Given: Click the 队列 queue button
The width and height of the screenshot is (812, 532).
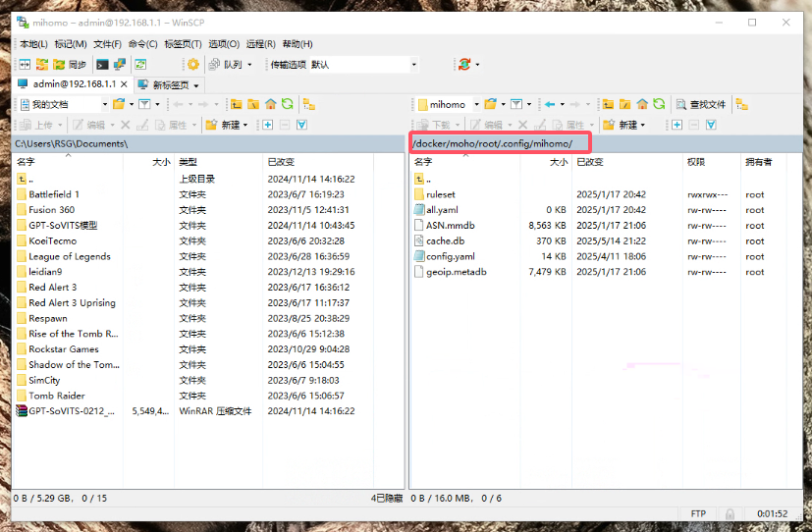Looking at the screenshot, I should (226, 64).
